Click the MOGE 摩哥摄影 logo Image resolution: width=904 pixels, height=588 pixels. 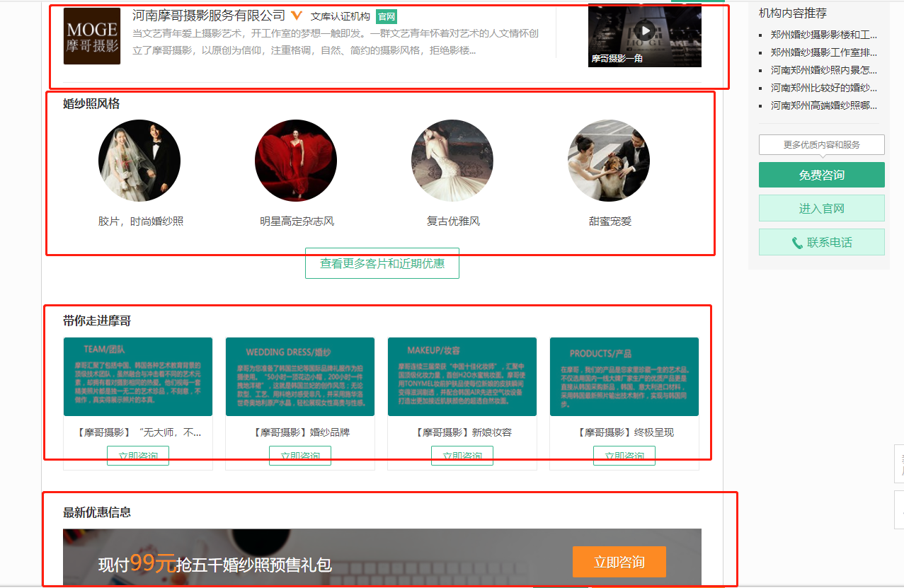pos(92,36)
